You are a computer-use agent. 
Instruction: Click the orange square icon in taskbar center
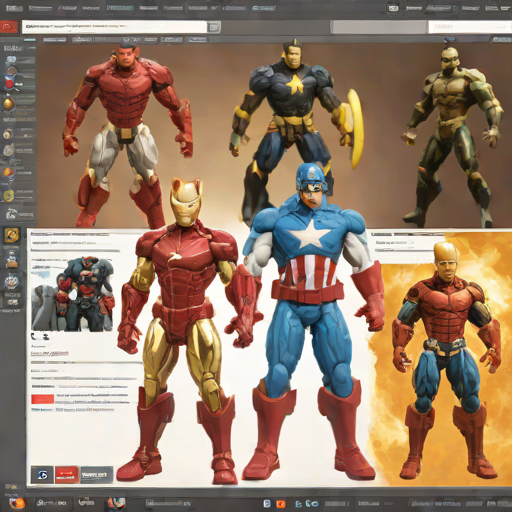pos(281,504)
